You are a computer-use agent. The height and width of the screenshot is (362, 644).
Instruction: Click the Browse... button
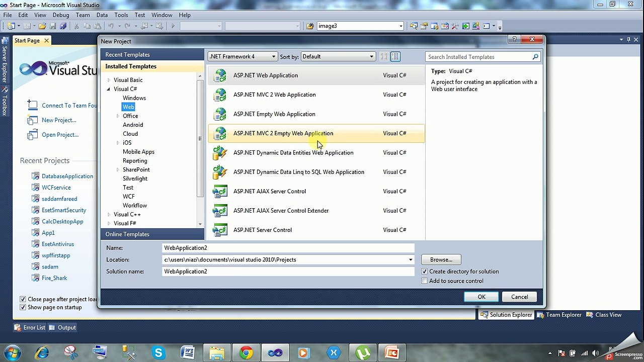441,260
